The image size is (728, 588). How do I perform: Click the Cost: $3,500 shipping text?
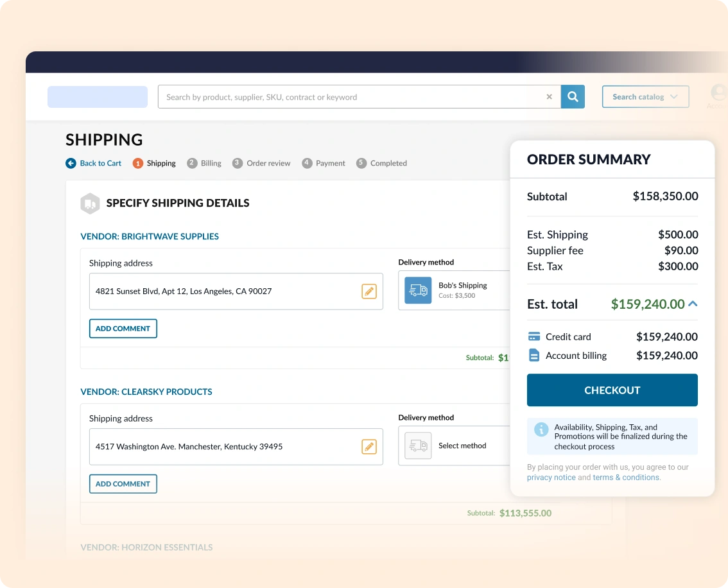point(457,296)
